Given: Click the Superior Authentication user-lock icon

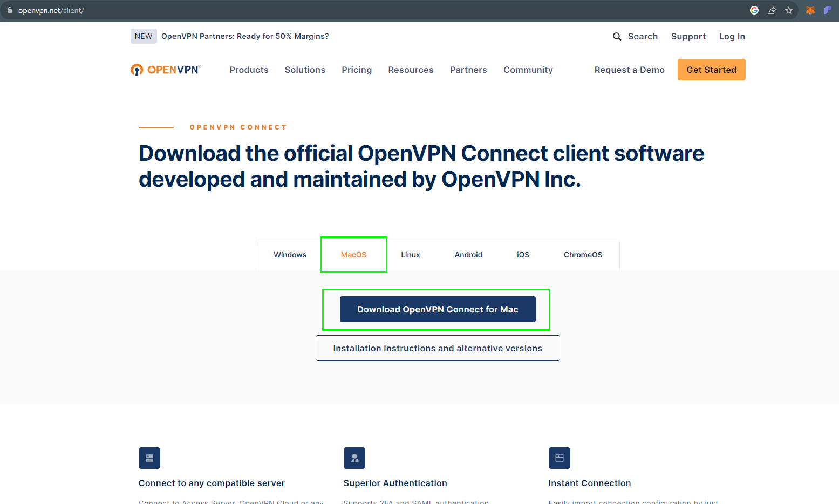Looking at the screenshot, I should (354, 458).
